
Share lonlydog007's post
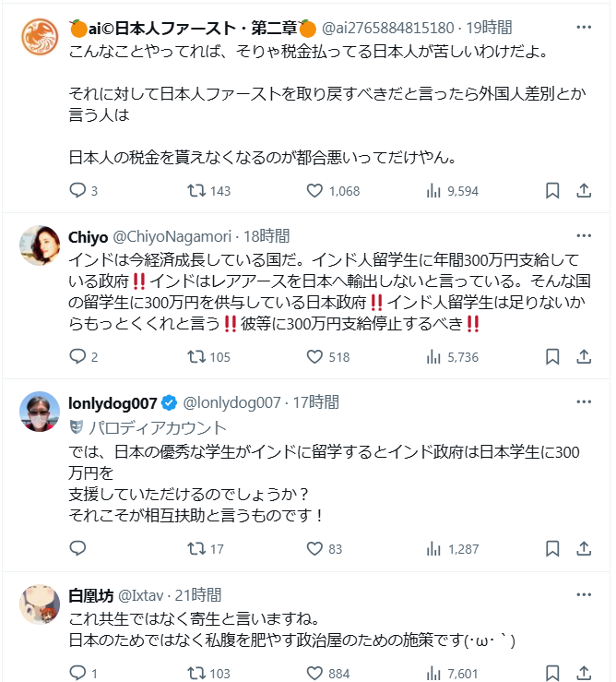point(583,548)
